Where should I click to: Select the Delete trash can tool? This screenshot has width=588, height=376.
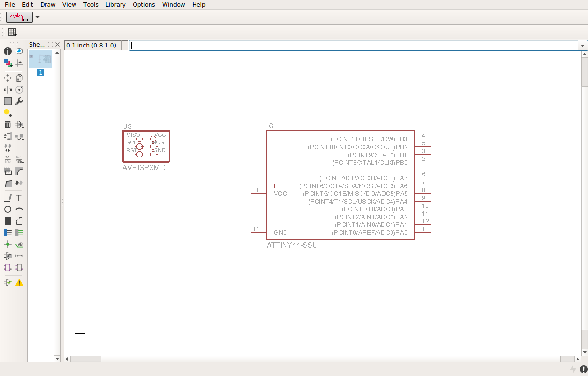tap(8, 125)
